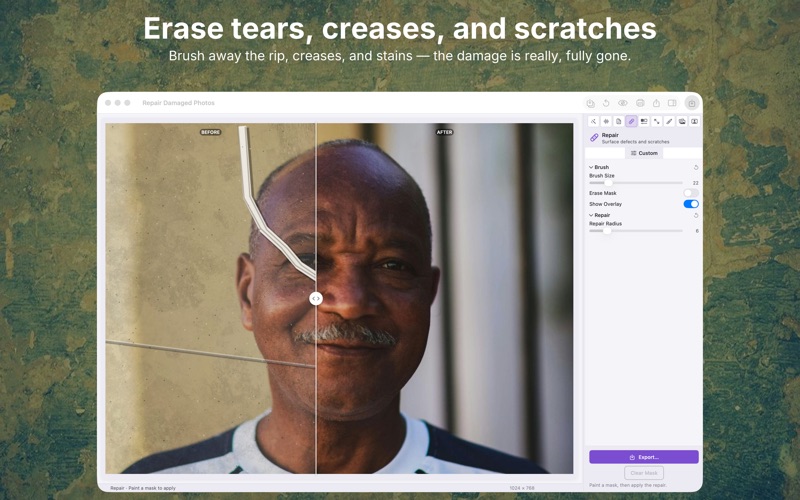Image resolution: width=800 pixels, height=500 pixels.
Task: Select the purple bandage Repair tool icon
Action: pos(631,121)
